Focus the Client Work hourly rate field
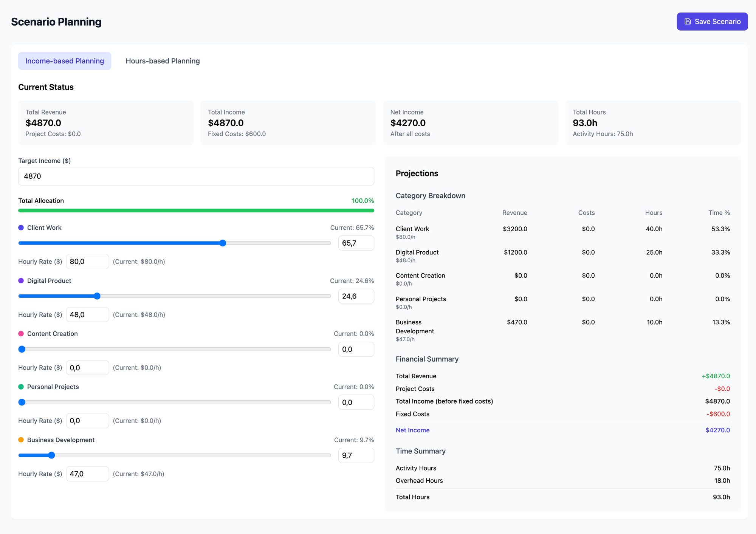Screen dimensions: 756x534 (x=87, y=262)
